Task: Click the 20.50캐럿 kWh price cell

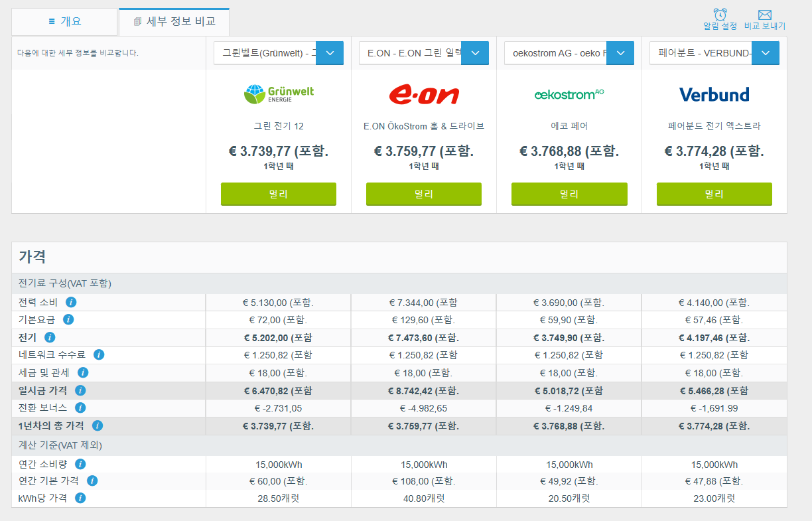Action: click(569, 498)
